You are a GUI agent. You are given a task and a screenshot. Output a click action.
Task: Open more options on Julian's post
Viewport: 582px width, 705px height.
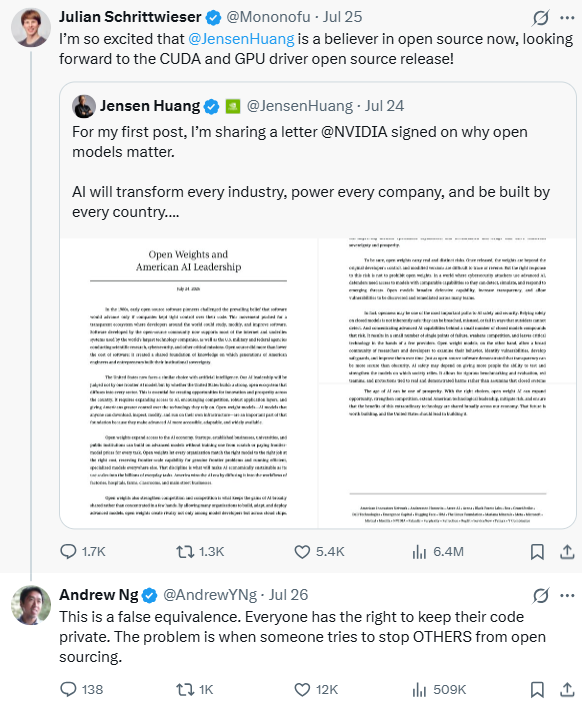coord(567,18)
